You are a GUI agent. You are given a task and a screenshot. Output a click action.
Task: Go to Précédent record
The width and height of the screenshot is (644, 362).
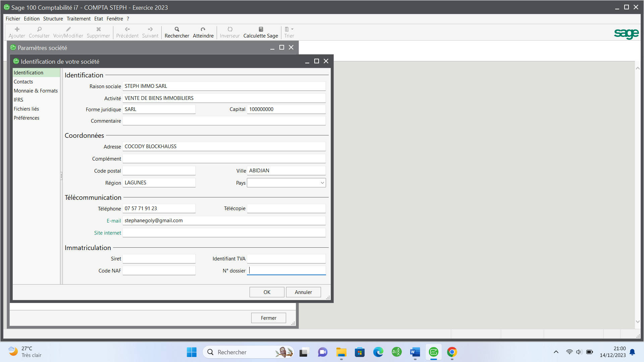click(127, 32)
